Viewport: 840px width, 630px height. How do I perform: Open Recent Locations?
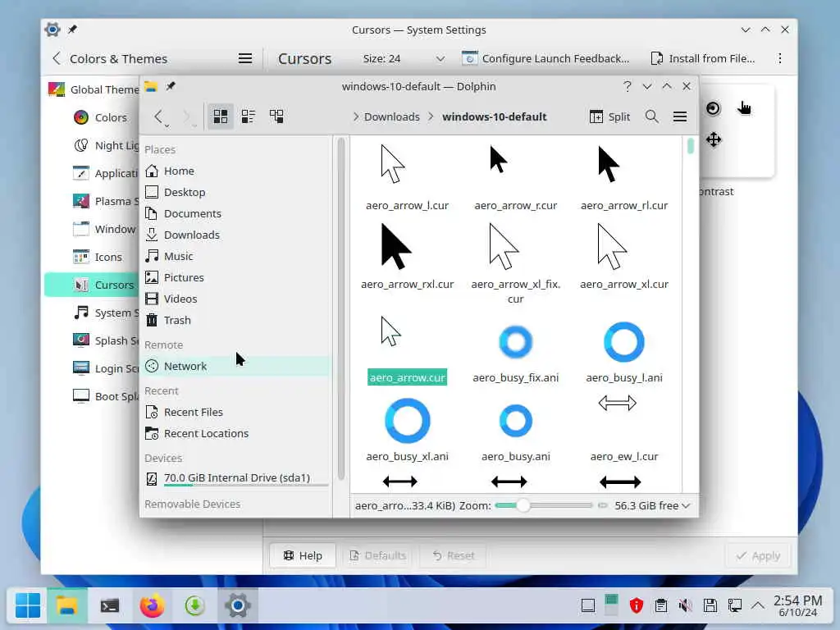point(235,433)
